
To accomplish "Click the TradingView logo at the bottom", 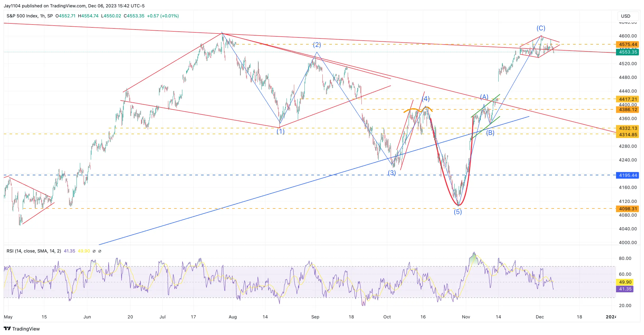I will [22, 329].
